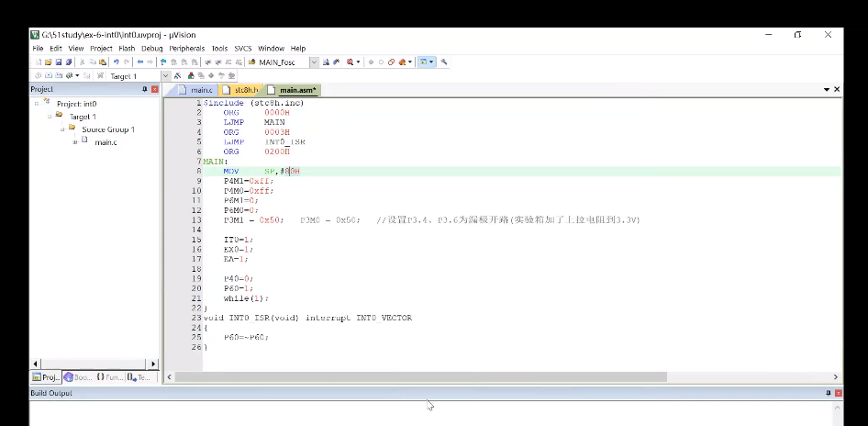Click the Open file folder icon

pos(48,62)
